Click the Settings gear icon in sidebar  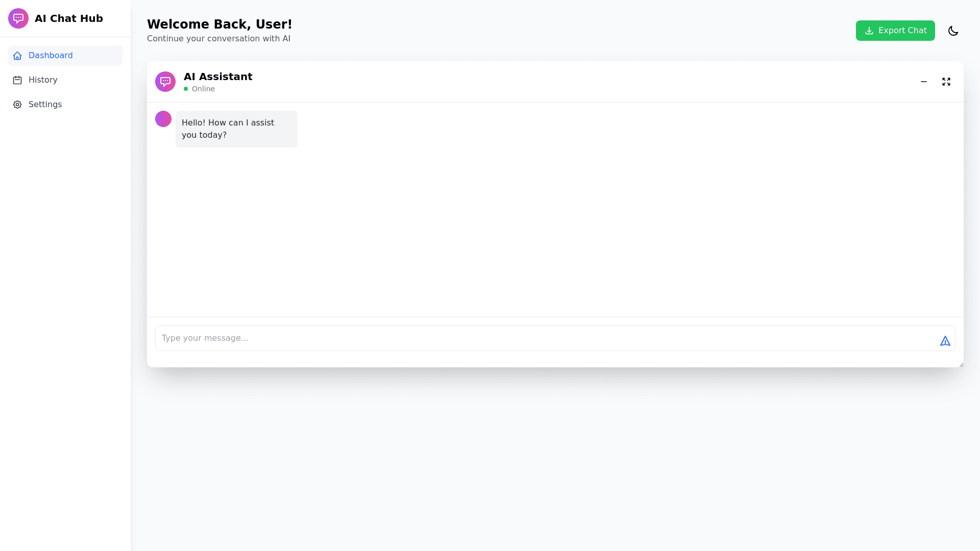tap(17, 105)
